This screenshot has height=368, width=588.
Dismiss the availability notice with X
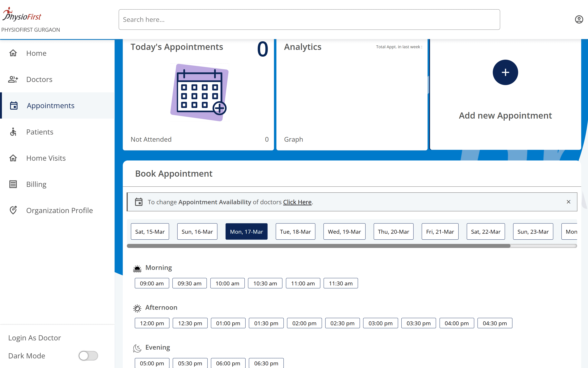pos(568,202)
